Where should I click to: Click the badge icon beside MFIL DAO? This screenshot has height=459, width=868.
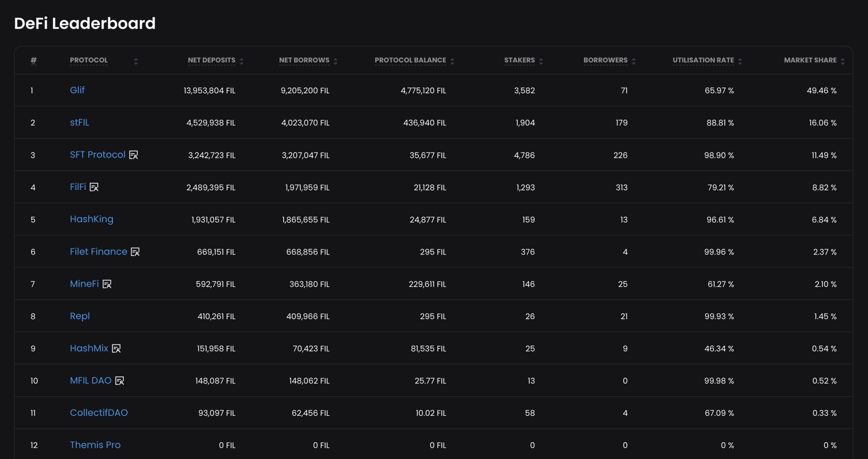[120, 381]
